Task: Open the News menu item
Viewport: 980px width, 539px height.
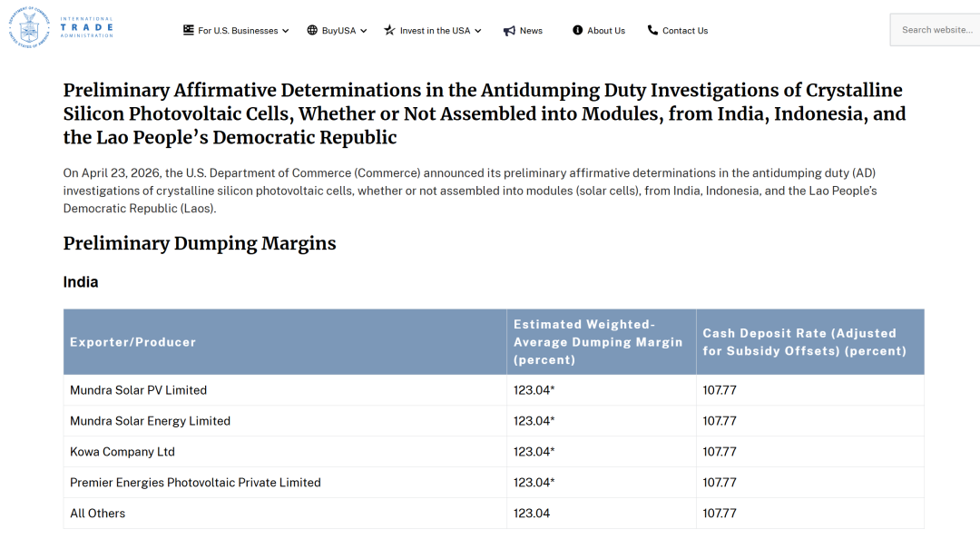Action: 531,31
